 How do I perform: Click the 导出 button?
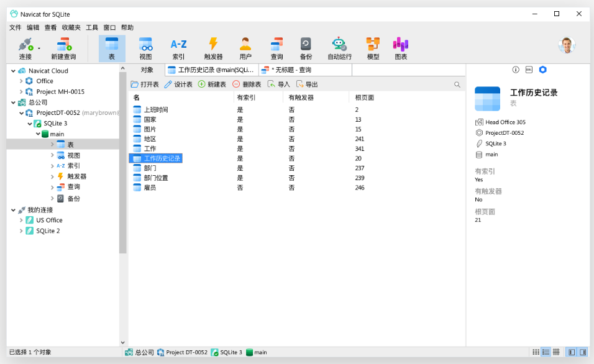(x=308, y=84)
